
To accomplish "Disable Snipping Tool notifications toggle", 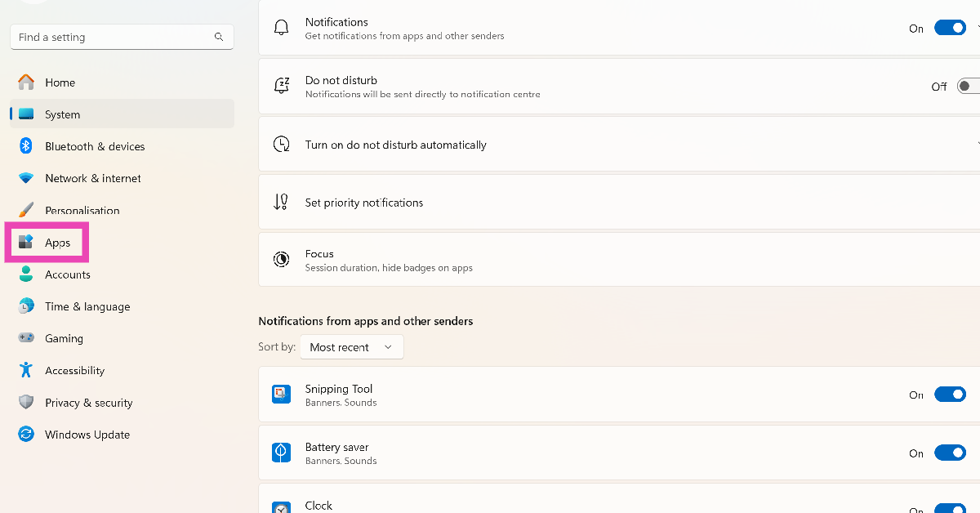I will [x=950, y=395].
